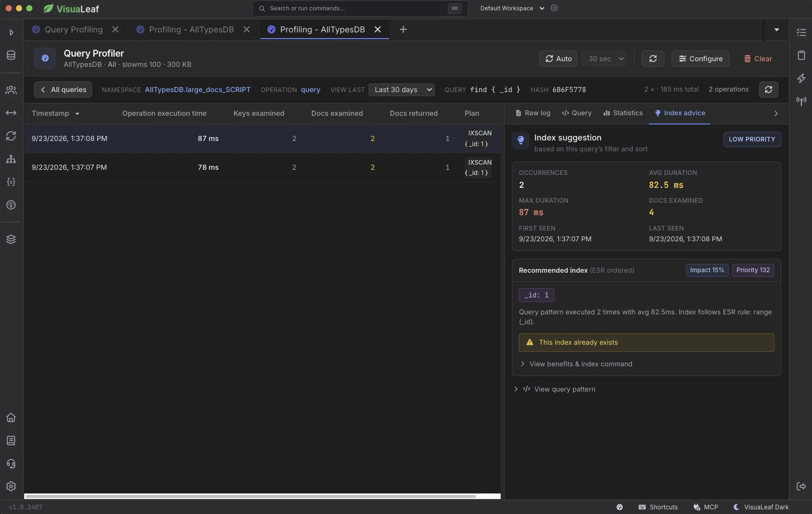Screen dimensions: 812x514
Task: Switch to the Statistics tab
Action: click(623, 113)
